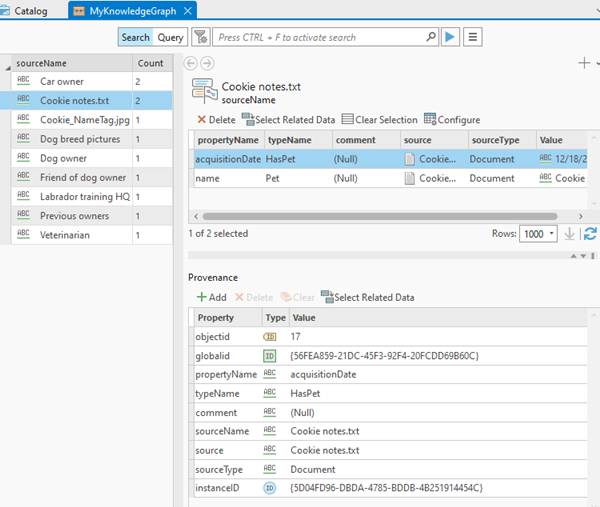Run the search with the play arrow

(451, 37)
